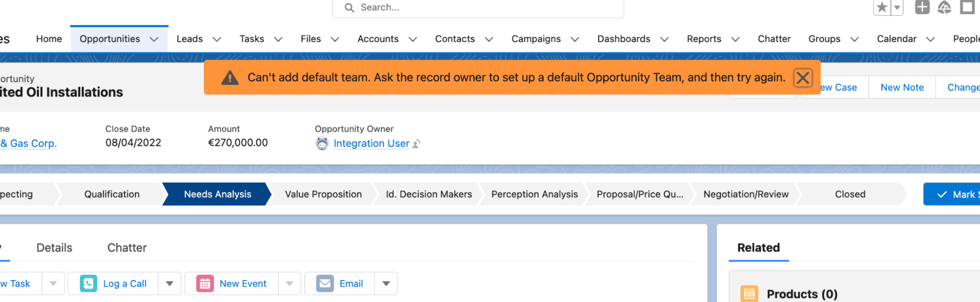This screenshot has height=302, width=980.
Task: Click the global actions plus icon
Action: point(922,7)
